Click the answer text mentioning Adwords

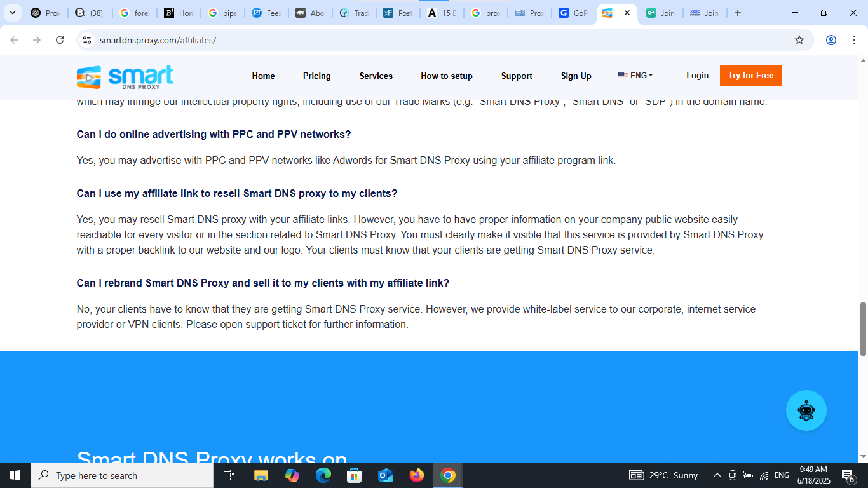point(346,161)
